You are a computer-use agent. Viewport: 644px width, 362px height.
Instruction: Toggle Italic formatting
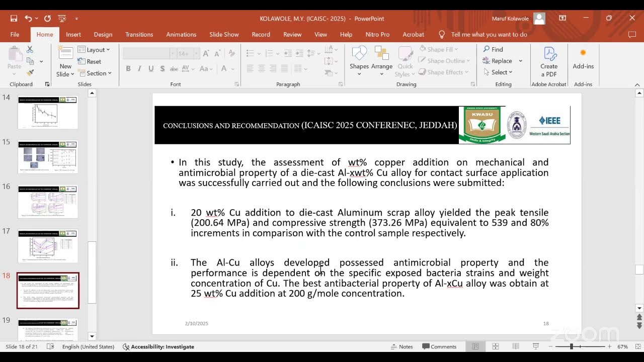(139, 69)
